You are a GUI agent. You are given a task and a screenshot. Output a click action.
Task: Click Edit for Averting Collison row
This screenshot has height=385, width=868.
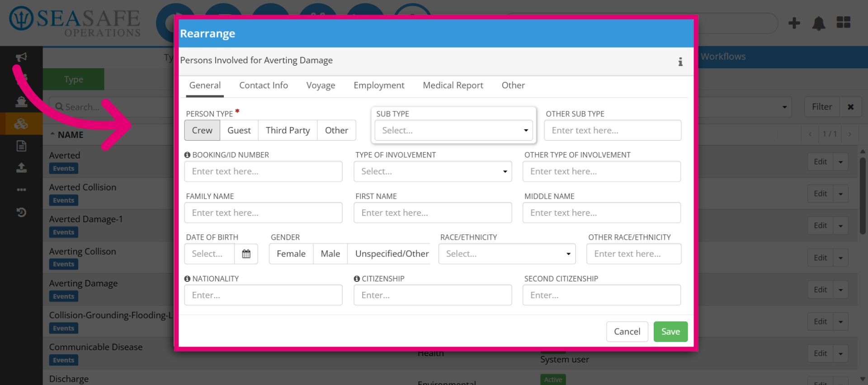coord(820,257)
